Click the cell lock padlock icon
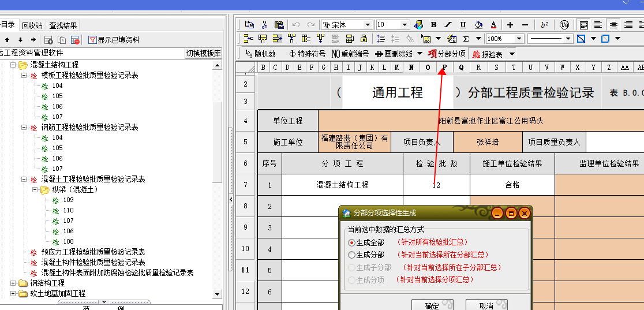 click(x=364, y=39)
